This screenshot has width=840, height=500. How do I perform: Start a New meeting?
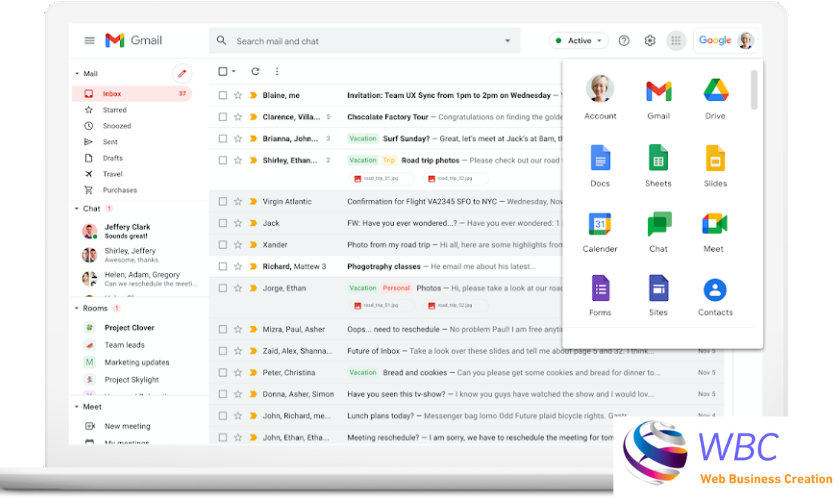pyautogui.click(x=127, y=426)
